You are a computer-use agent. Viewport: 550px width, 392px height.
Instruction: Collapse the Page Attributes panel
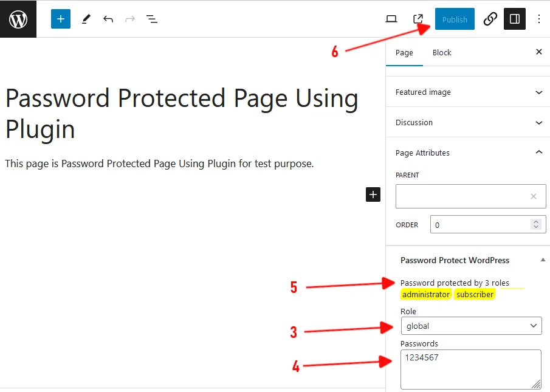coord(468,153)
